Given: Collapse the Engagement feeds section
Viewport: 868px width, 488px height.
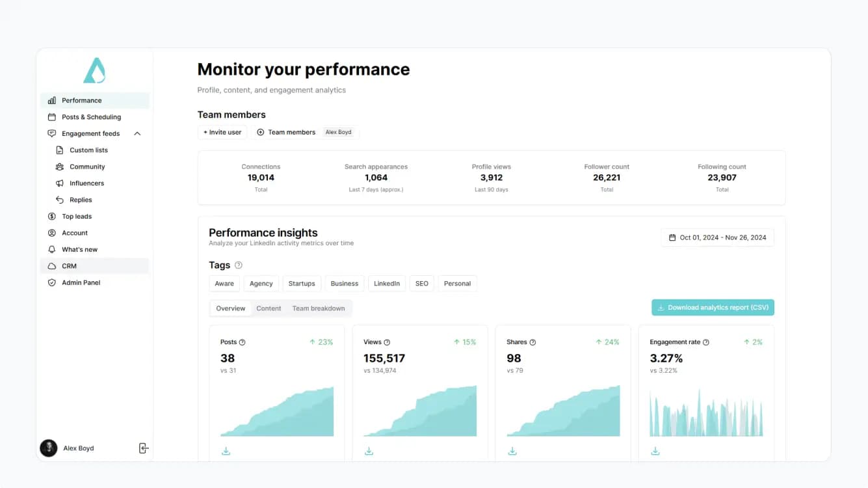Looking at the screenshot, I should pyautogui.click(x=137, y=134).
